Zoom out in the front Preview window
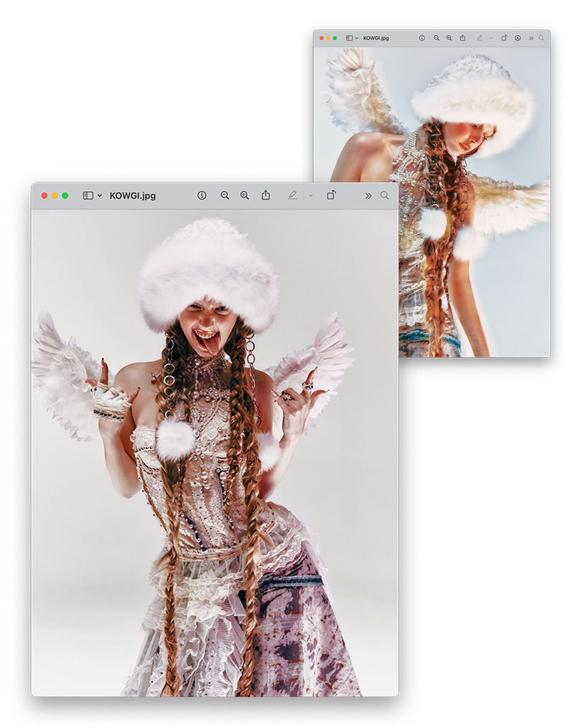The width and height of the screenshot is (582, 728). [225, 195]
